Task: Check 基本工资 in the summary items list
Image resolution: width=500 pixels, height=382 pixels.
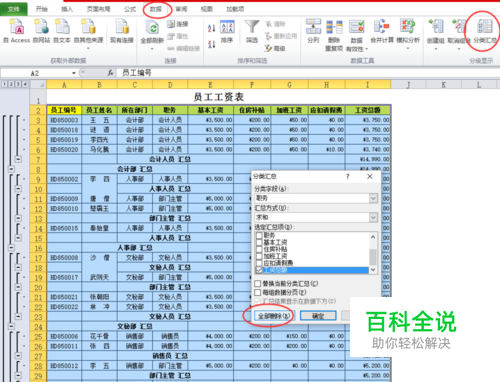Action: point(259,242)
